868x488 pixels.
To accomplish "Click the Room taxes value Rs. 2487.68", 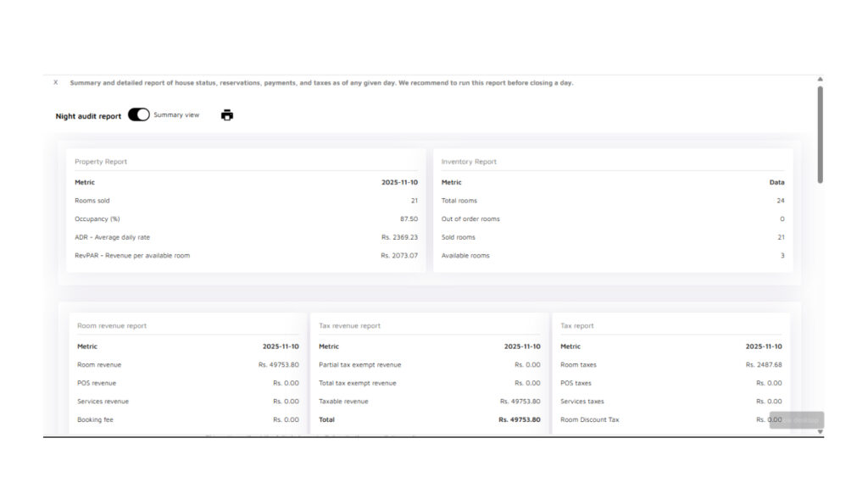I will click(763, 365).
